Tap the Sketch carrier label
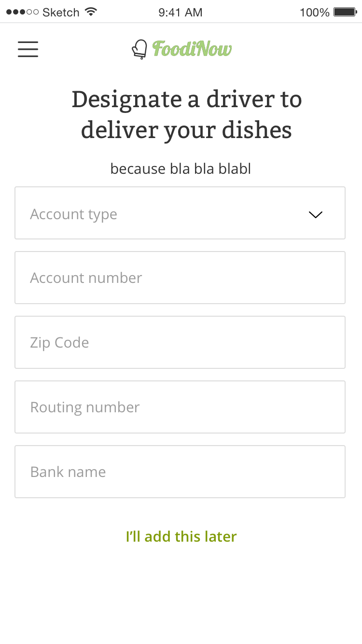 pos(61,13)
